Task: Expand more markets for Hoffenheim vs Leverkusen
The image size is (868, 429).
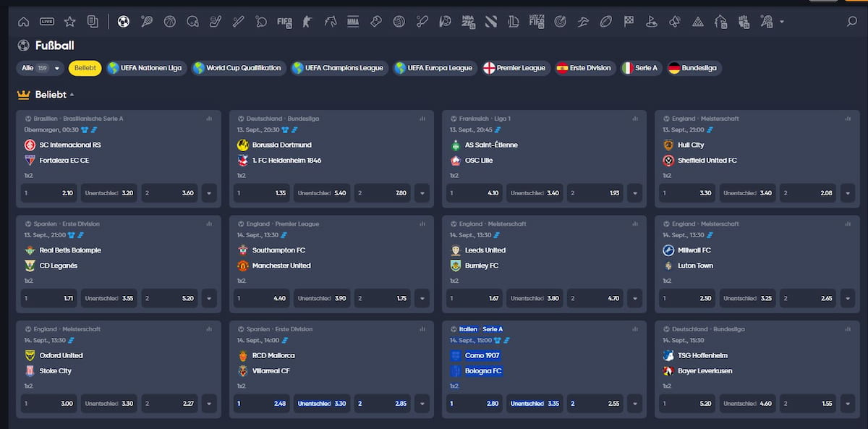Action: click(847, 404)
